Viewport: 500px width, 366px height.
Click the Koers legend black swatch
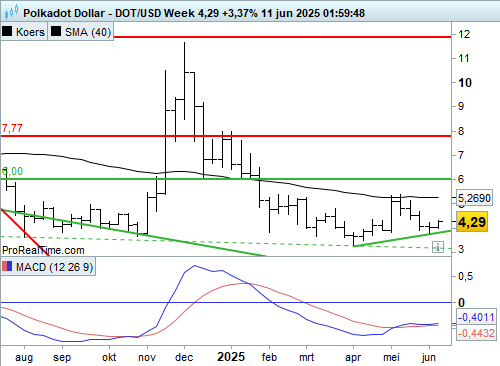(7, 32)
